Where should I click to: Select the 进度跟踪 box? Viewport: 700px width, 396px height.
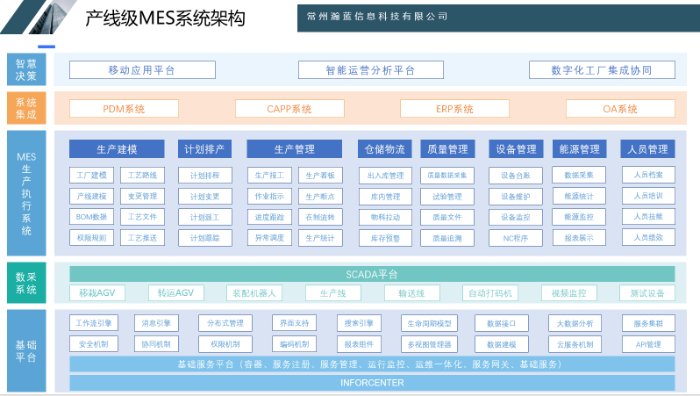(x=270, y=217)
